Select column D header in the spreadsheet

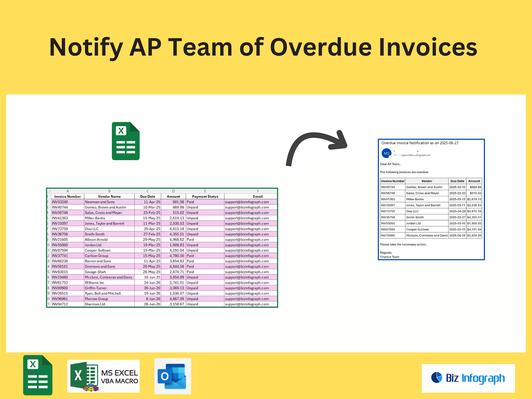tap(173, 191)
